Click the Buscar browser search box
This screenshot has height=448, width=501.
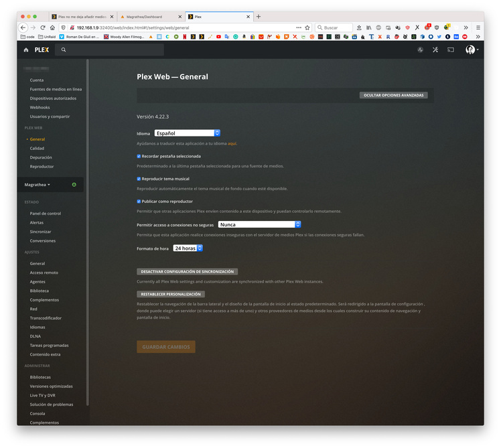334,27
